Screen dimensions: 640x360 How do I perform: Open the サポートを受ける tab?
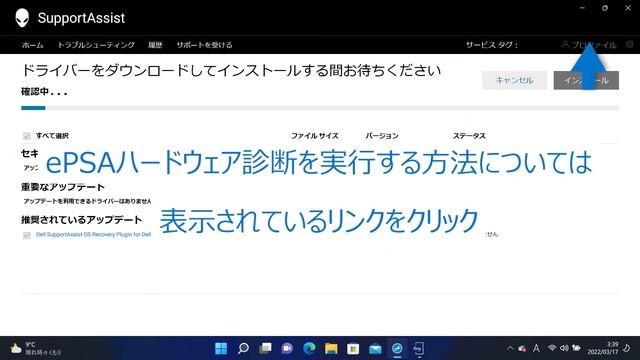[204, 45]
